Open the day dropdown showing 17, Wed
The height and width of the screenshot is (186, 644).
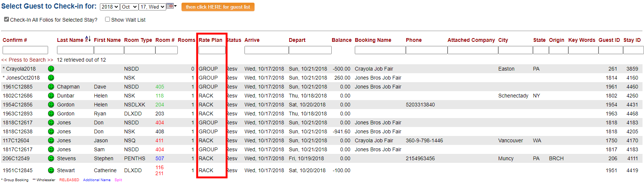[x=152, y=7]
